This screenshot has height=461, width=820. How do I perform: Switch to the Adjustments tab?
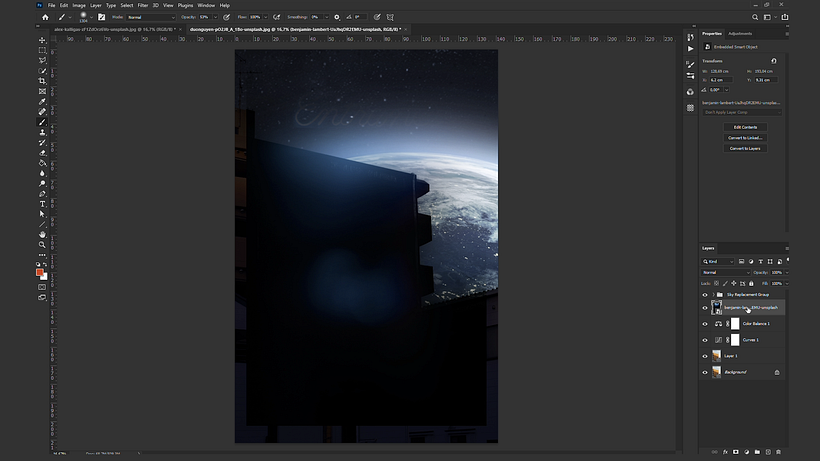coord(740,33)
